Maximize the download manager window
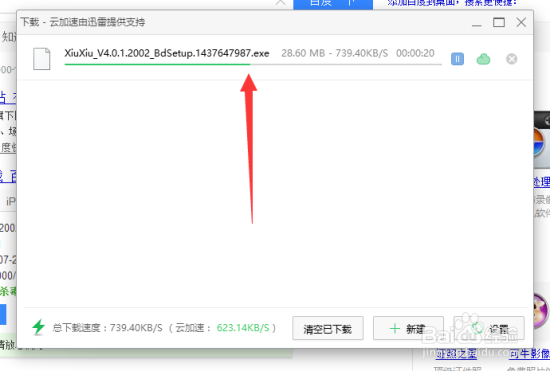The width and height of the screenshot is (550, 371). pyautogui.click(x=499, y=22)
